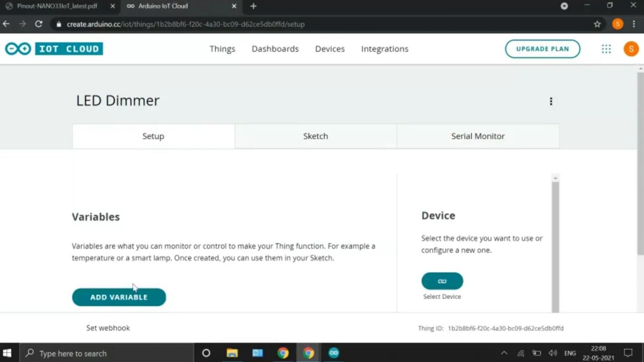Screen dimensions: 644x362
Task: Open the Devices section
Action: tap(330, 49)
